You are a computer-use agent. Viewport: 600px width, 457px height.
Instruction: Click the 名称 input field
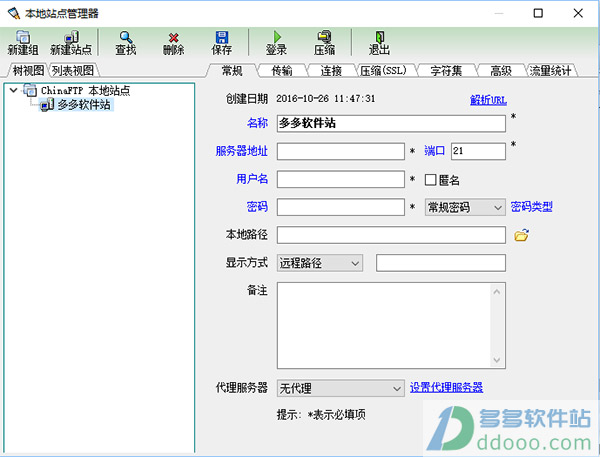[x=391, y=124]
